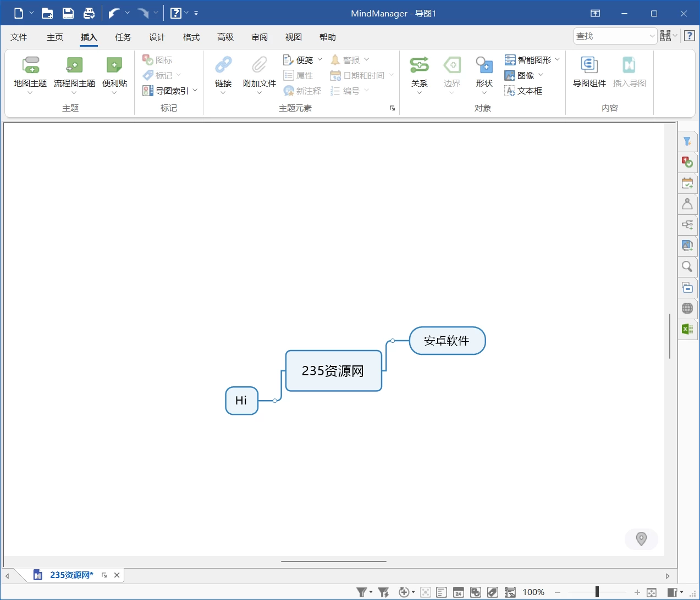Open the 导图索引 dropdown arrow
Viewport: 700px width, 600px height.
195,90
